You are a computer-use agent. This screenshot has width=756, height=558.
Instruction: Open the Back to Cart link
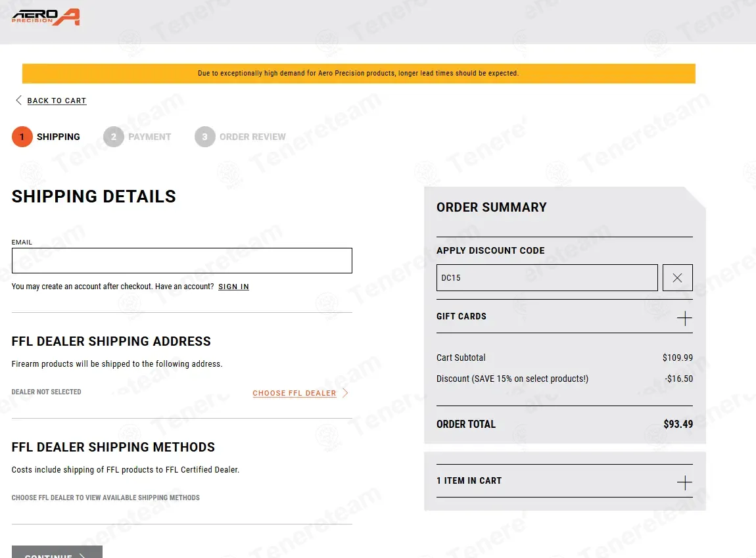coord(57,100)
